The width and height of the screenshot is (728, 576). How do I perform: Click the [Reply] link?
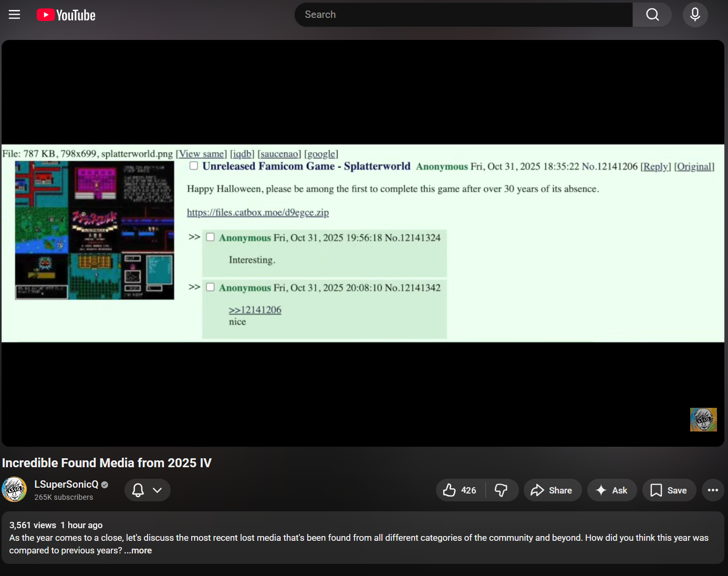(x=656, y=167)
